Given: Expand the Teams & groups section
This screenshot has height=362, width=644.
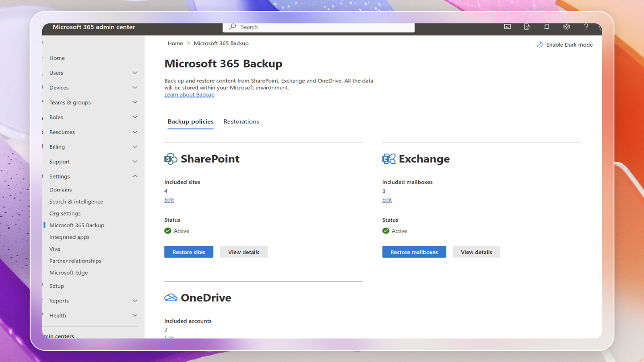Looking at the screenshot, I should (135, 103).
